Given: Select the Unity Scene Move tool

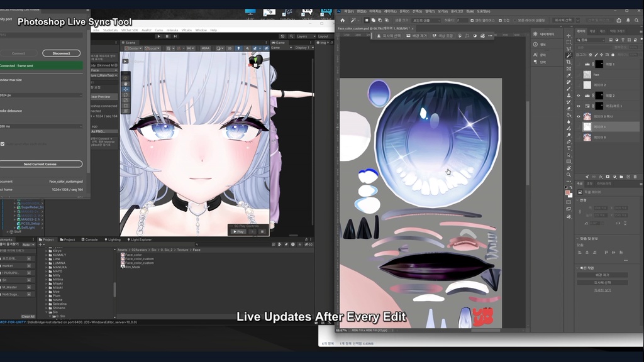Looking at the screenshot, I should (x=126, y=89).
